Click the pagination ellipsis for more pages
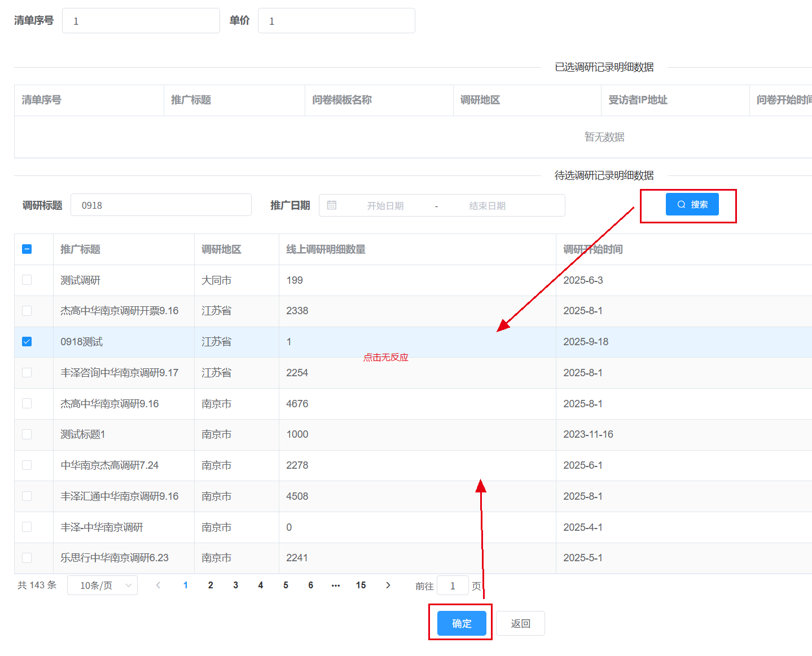 tap(336, 585)
